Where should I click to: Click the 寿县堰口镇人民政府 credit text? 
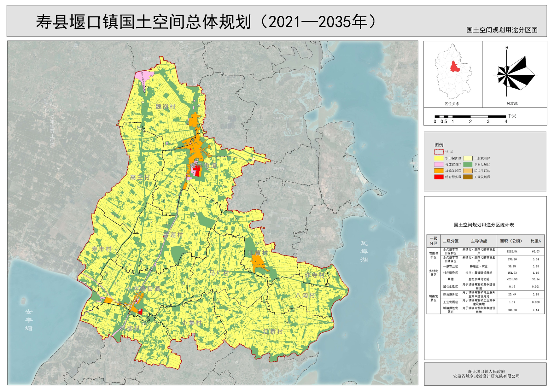pos(486,372)
